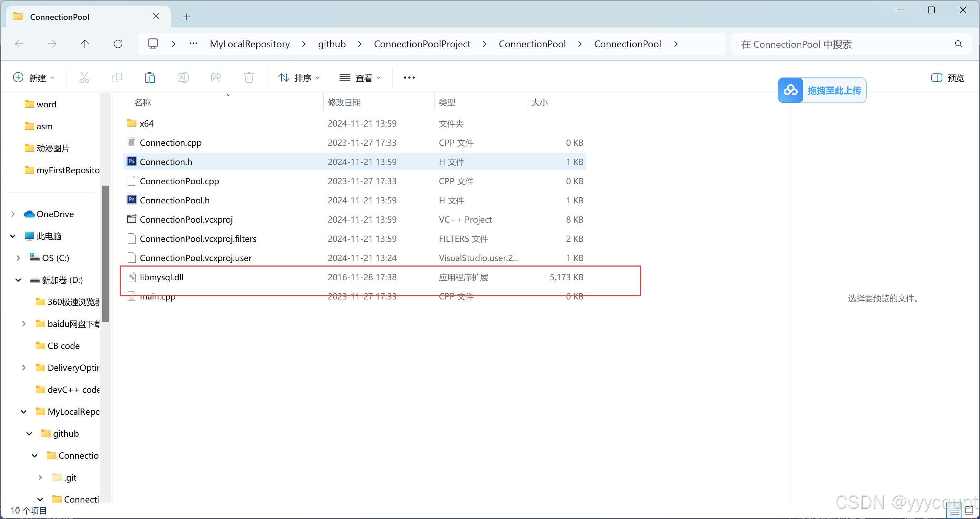980x519 pixels.
Task: Click the Share icon in toolbar
Action: point(216,78)
